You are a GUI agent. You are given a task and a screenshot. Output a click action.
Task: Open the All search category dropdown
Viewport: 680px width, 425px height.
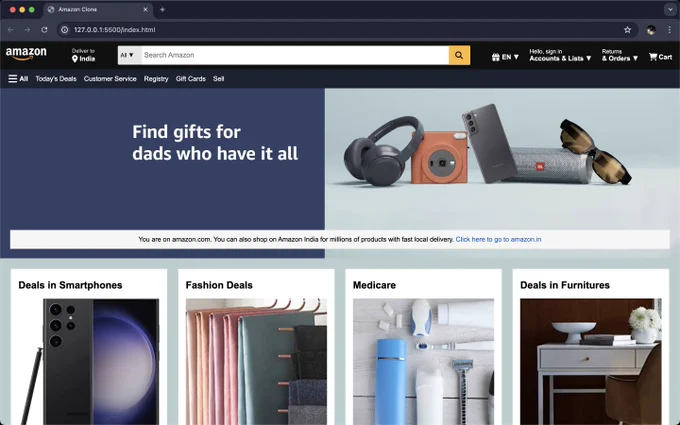click(129, 55)
